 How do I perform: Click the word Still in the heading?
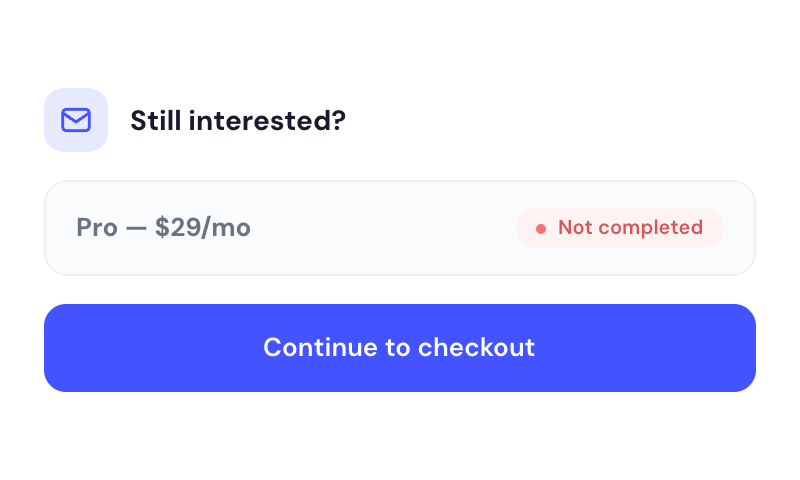[156, 121]
